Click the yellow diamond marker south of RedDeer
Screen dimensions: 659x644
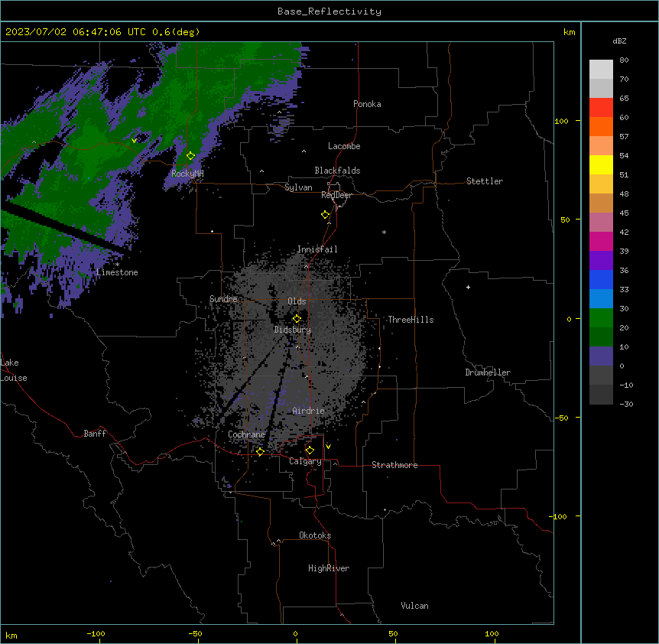[326, 215]
